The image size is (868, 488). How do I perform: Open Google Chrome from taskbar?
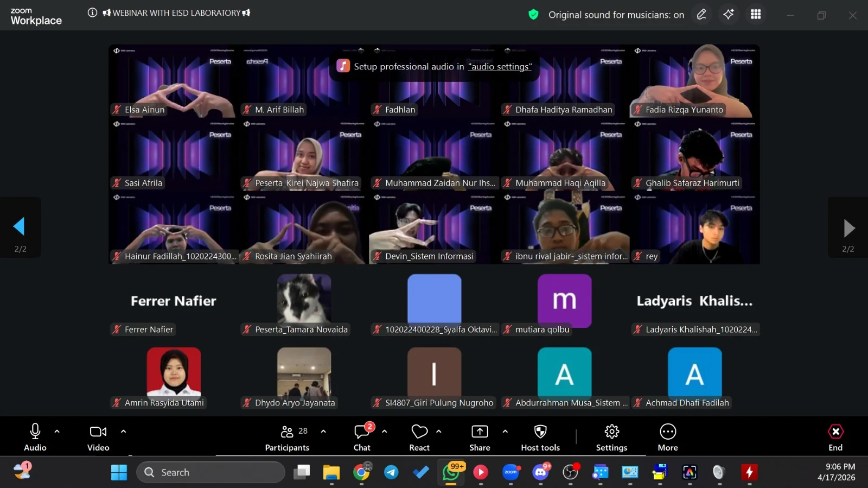click(361, 472)
